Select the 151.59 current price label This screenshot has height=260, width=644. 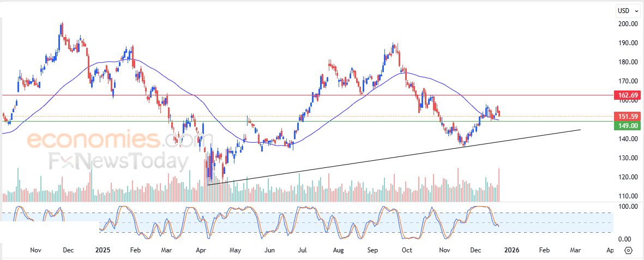click(627, 117)
